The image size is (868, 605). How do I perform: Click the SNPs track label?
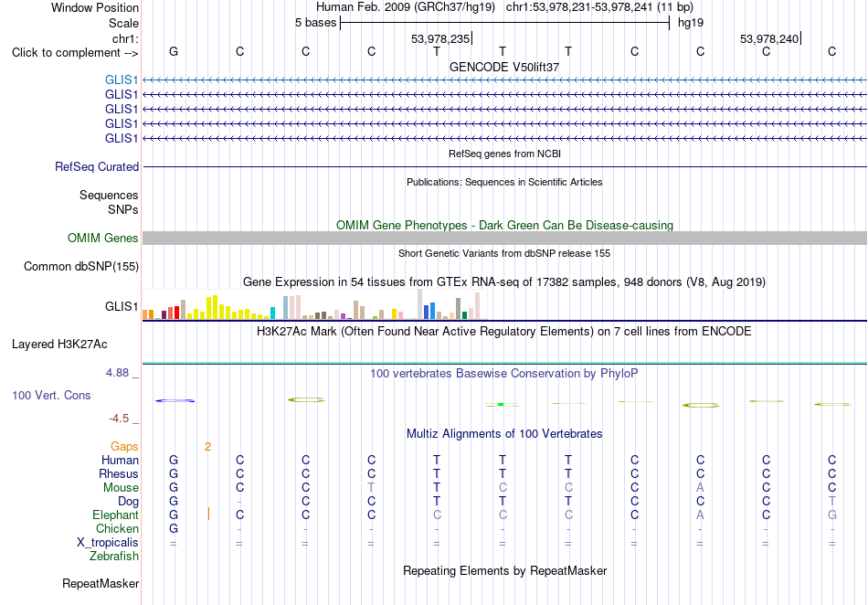click(x=123, y=210)
